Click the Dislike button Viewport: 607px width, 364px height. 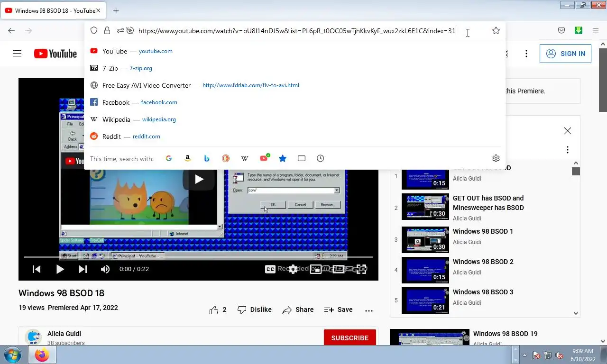(x=254, y=310)
